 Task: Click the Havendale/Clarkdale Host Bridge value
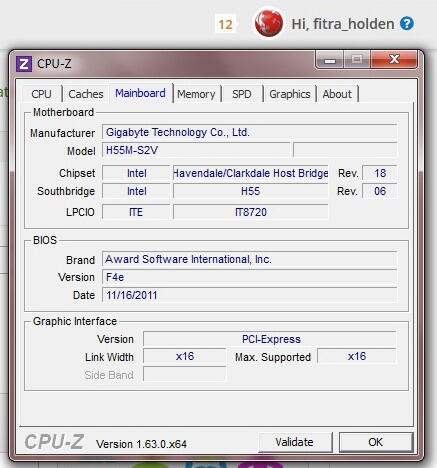point(251,173)
